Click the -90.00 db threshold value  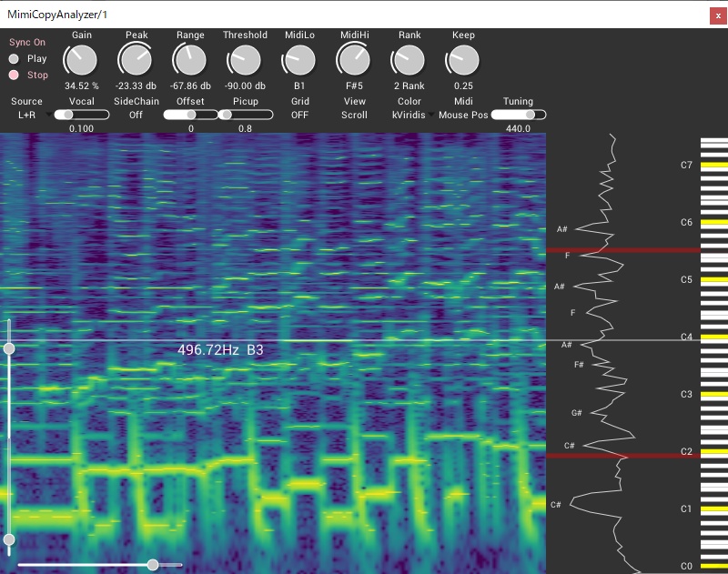(245, 86)
